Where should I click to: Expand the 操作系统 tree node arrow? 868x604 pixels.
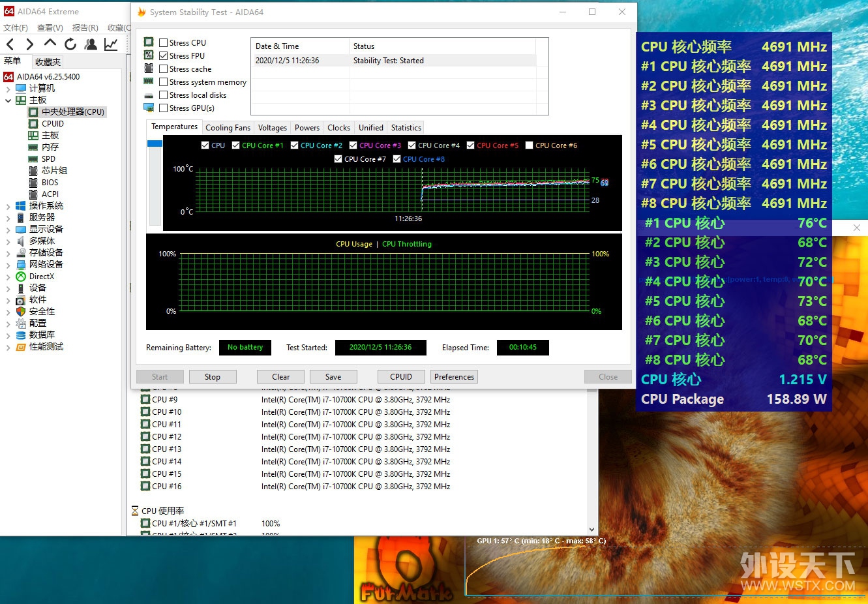[x=8, y=206]
